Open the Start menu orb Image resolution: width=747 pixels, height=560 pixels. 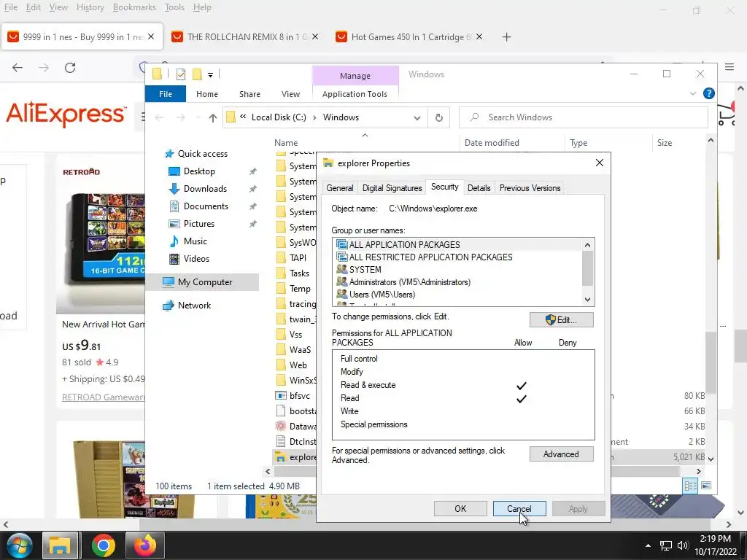click(19, 545)
